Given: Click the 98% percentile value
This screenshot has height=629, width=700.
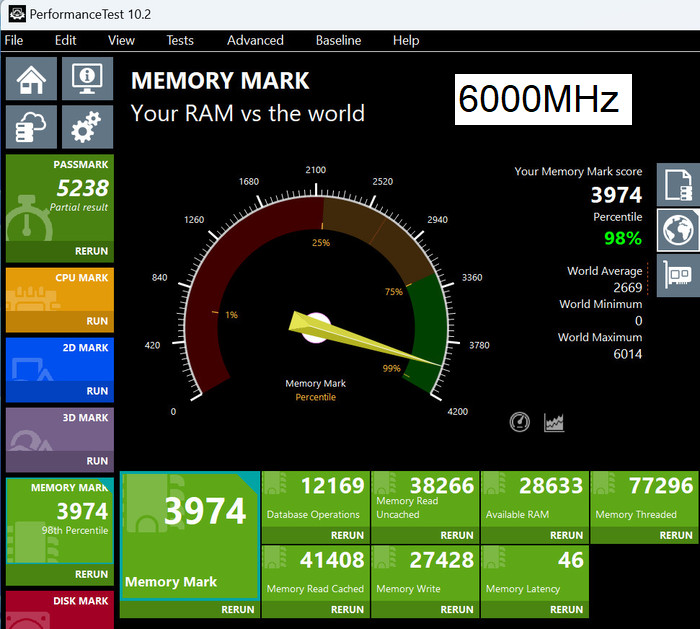Looking at the screenshot, I should [x=623, y=238].
